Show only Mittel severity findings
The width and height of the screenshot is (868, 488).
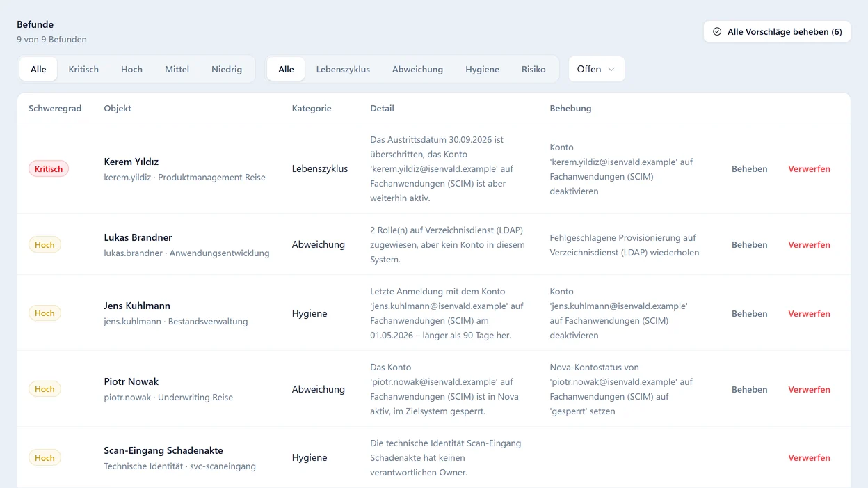click(x=177, y=69)
